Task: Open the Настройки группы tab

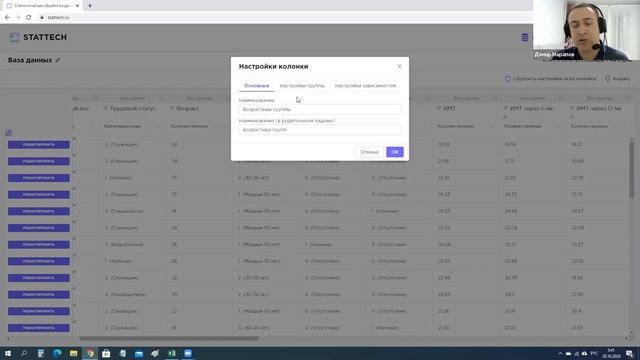Action: (302, 86)
